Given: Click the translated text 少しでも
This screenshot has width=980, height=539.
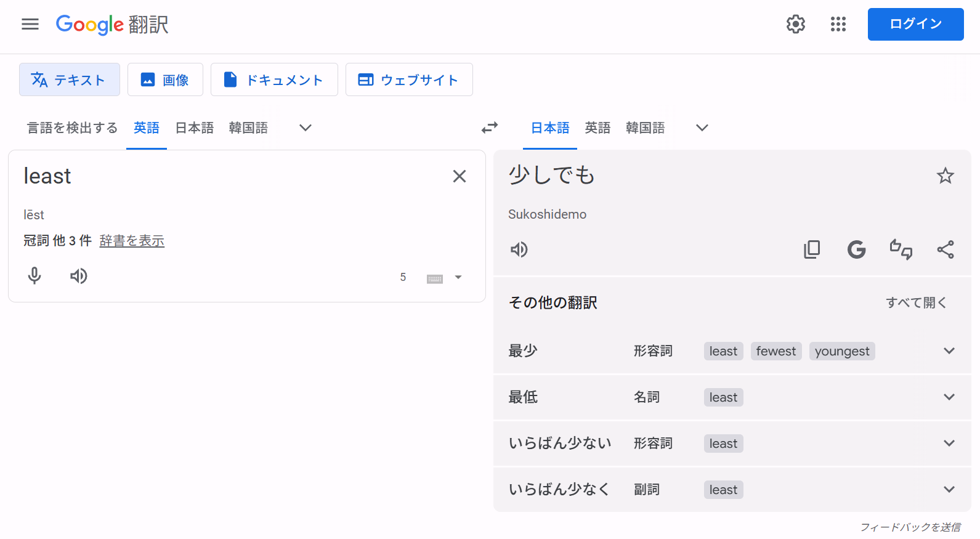Looking at the screenshot, I should click(552, 175).
